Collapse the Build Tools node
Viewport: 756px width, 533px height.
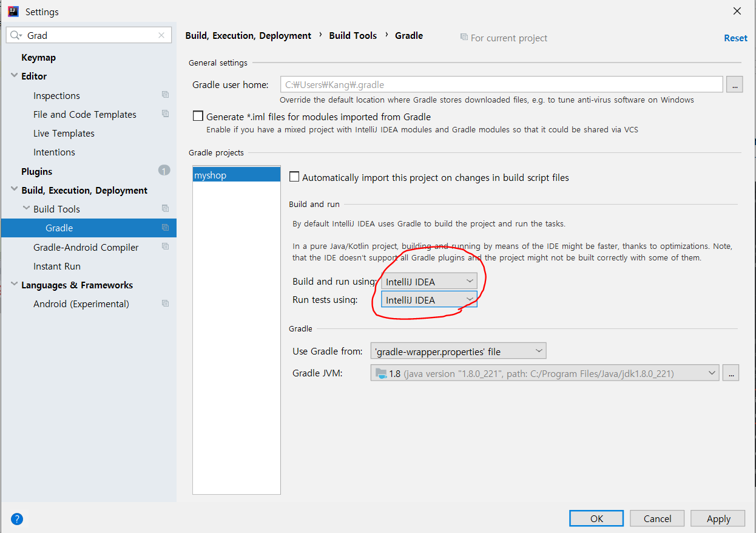pos(26,208)
